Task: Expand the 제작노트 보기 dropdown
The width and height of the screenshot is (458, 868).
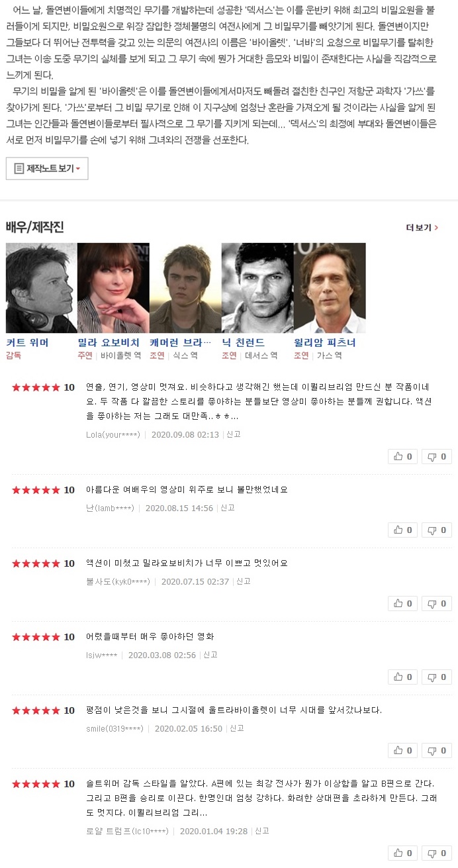Action: tap(47, 168)
